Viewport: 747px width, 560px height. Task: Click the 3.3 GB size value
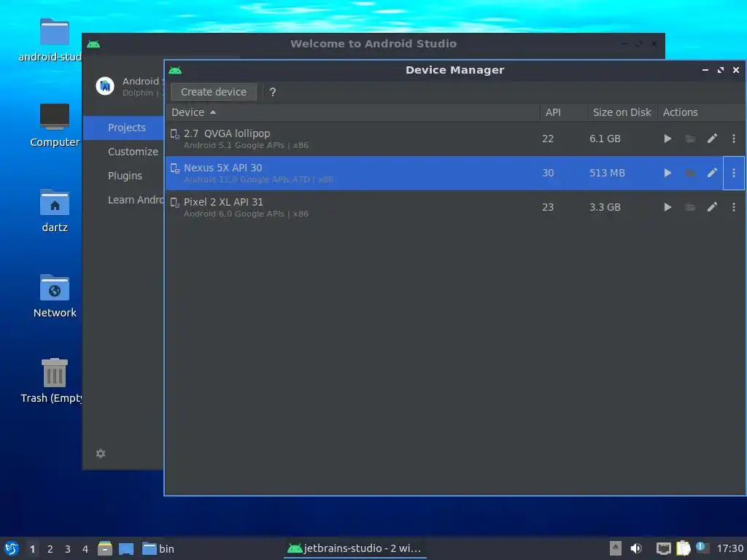pyautogui.click(x=605, y=207)
